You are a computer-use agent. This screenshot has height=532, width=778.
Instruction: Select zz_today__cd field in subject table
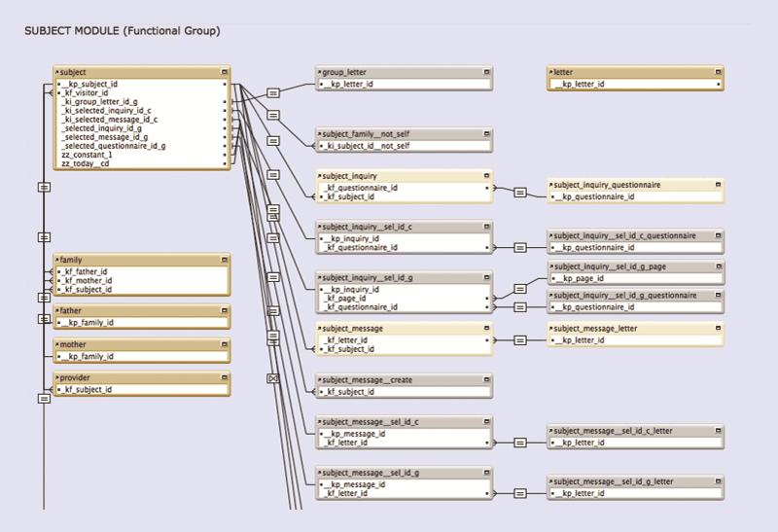pos(86,163)
